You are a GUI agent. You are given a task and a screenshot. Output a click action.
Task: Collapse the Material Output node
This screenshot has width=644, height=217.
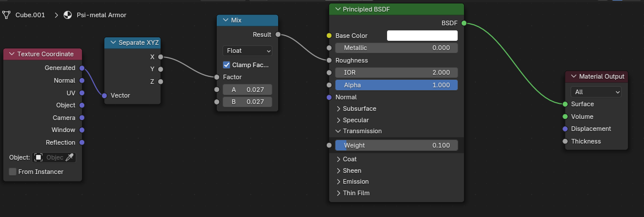(573, 76)
